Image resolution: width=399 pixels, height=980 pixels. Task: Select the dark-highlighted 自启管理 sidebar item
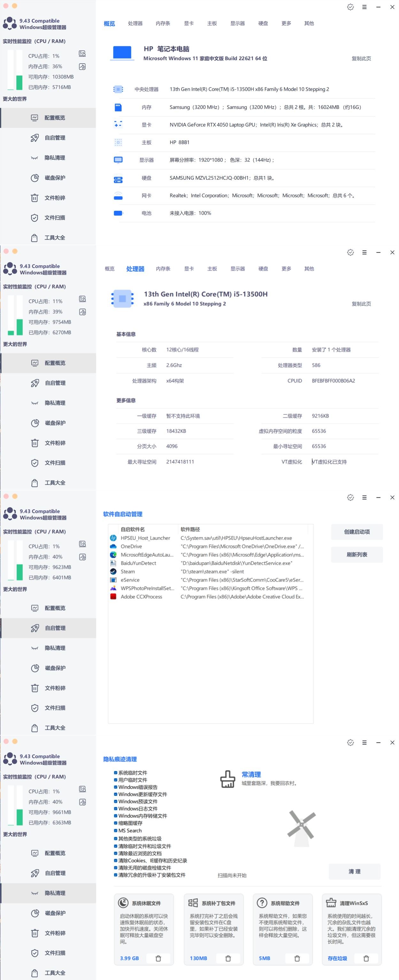pyautogui.click(x=48, y=628)
